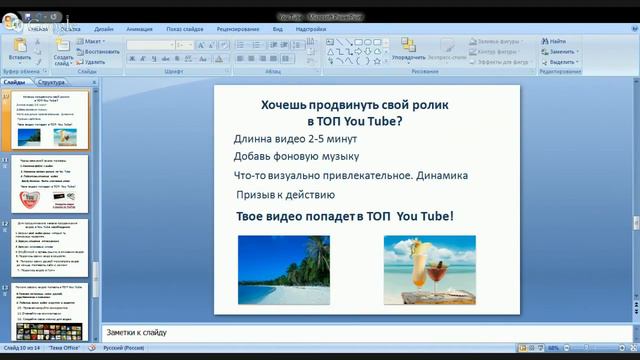Select the straight line shape
The height and width of the screenshot is (360, 640).
[x=339, y=42]
